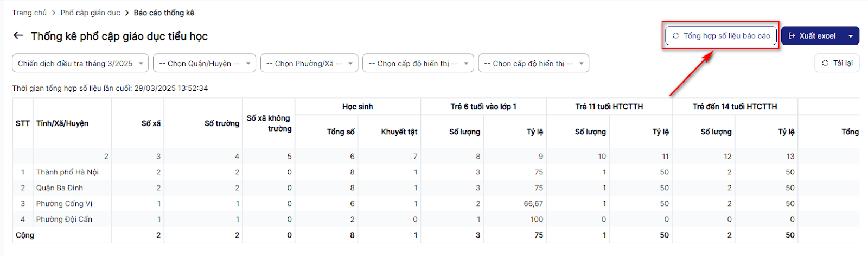The image size is (868, 256).
Task: Click the Báo cáo thống kê breadcrumb
Action: [x=164, y=13]
